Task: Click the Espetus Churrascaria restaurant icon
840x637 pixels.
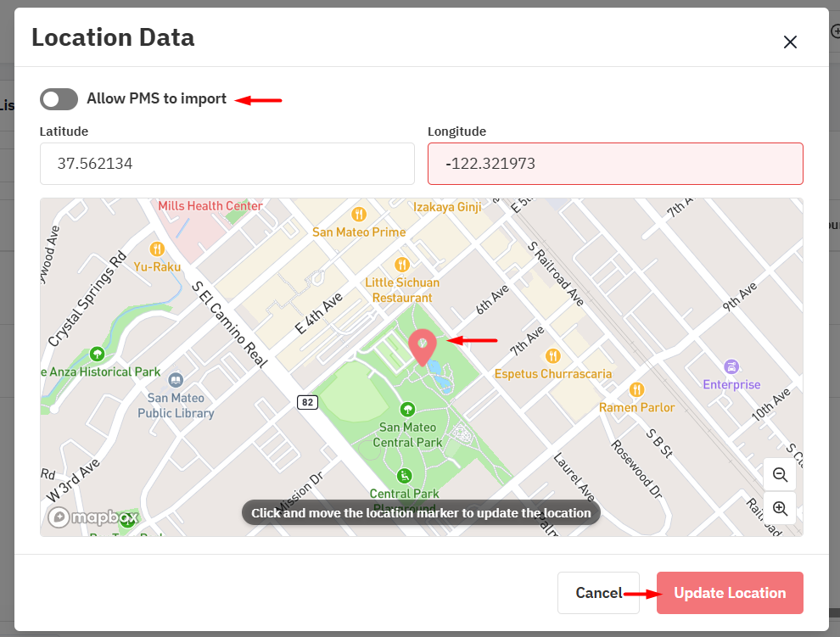Action: click(553, 355)
